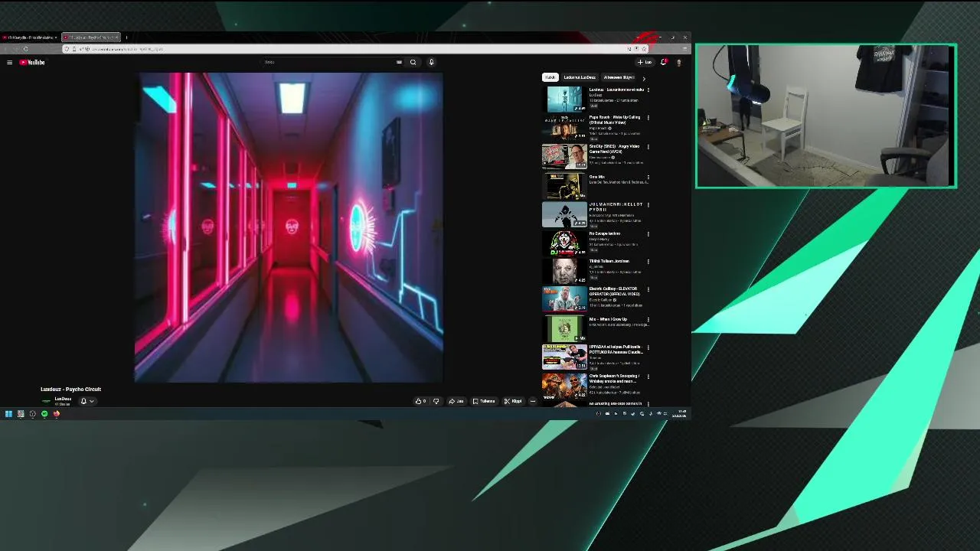Open options for the black-and-white face video
This screenshot has height=551, width=980.
pos(648,262)
